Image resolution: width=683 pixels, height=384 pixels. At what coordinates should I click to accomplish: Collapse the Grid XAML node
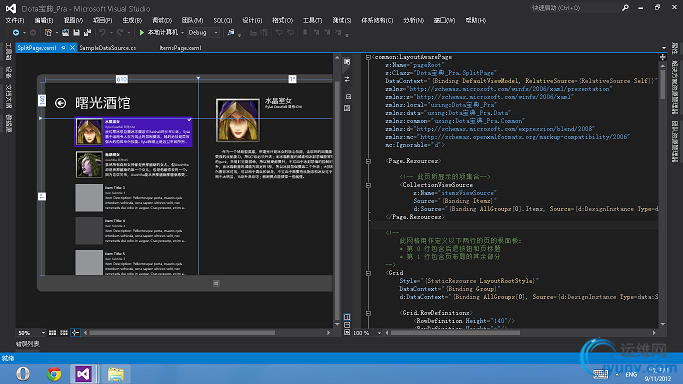369,273
